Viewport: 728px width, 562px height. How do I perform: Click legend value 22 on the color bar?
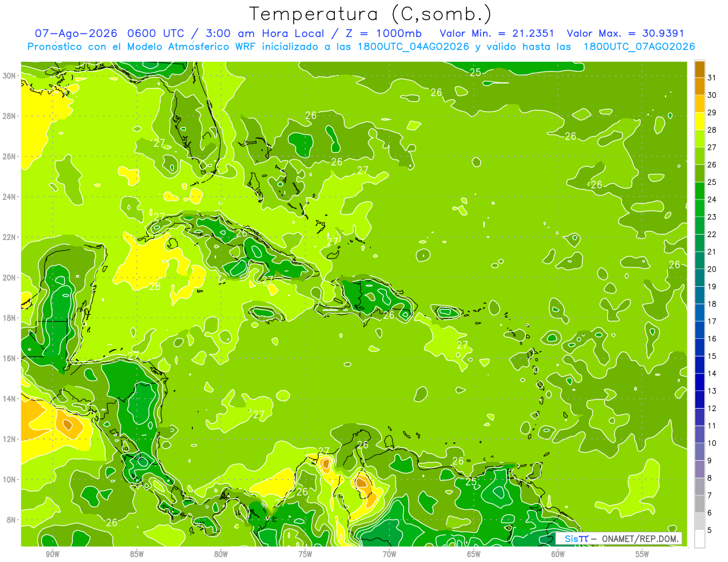pyautogui.click(x=712, y=235)
